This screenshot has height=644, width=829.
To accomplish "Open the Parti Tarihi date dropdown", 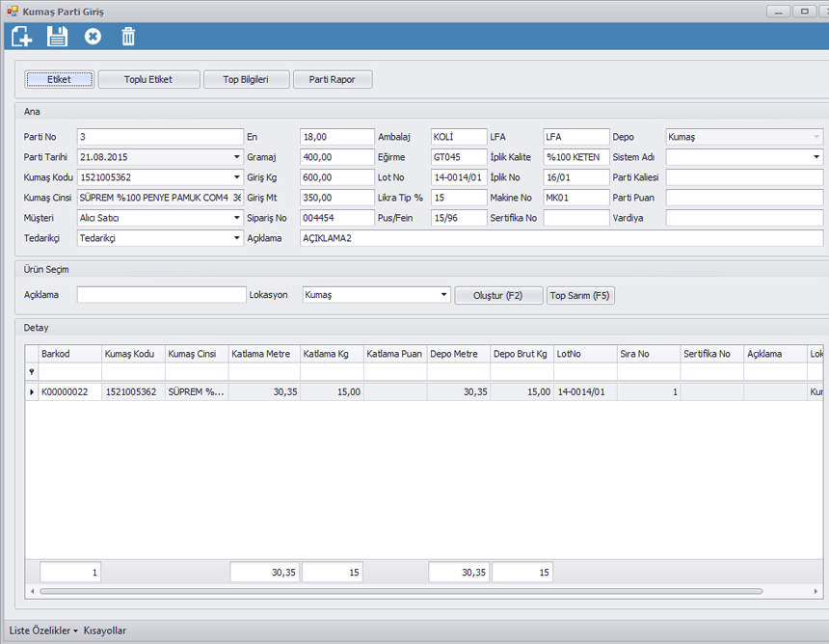I will [x=237, y=157].
